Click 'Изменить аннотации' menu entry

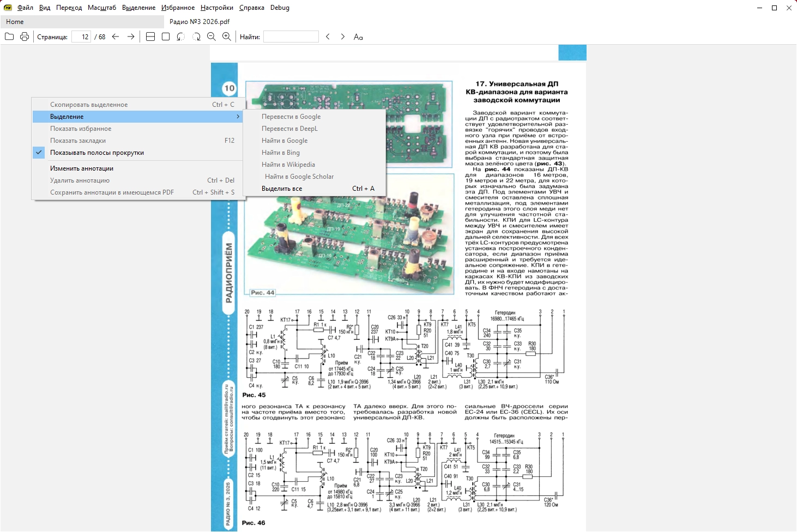(82, 168)
